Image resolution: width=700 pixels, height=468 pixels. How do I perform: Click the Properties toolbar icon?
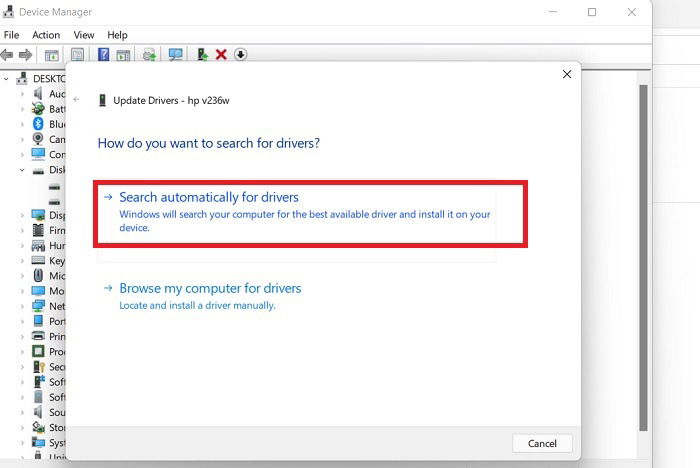point(77,55)
